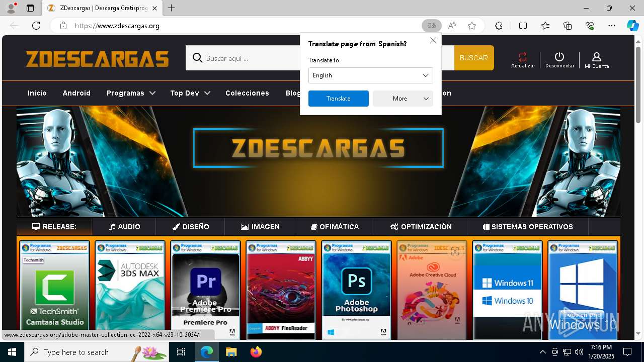This screenshot has height=362, width=644.
Task: Open Adobe Photoshop thumbnail
Action: point(356,289)
